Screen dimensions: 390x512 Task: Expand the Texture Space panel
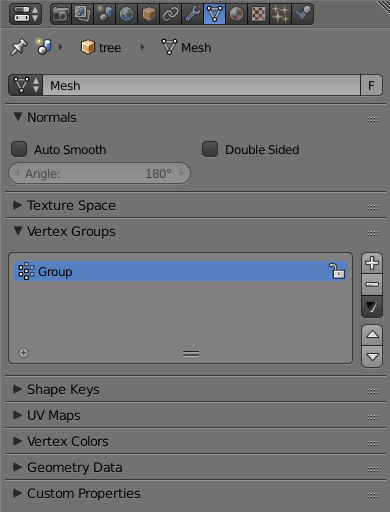(x=71, y=205)
